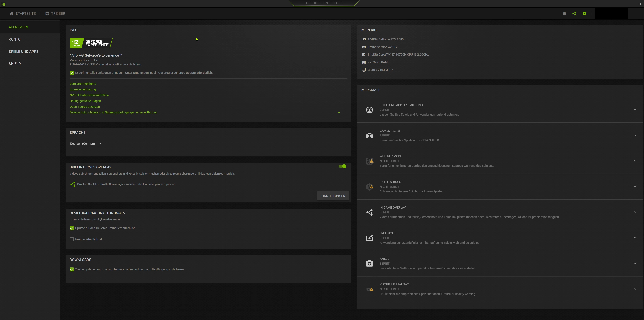Expand the Battery Boost chevron
644x320 pixels.
(x=635, y=187)
